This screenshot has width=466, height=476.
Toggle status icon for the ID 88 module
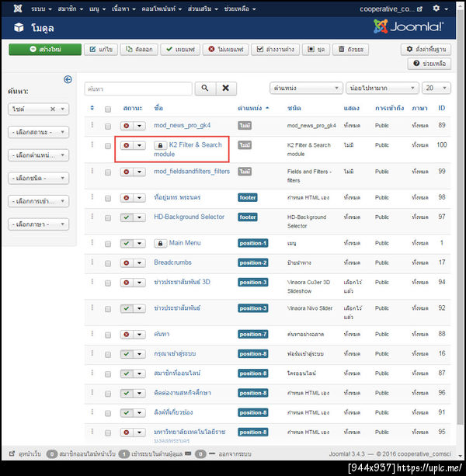(x=127, y=335)
